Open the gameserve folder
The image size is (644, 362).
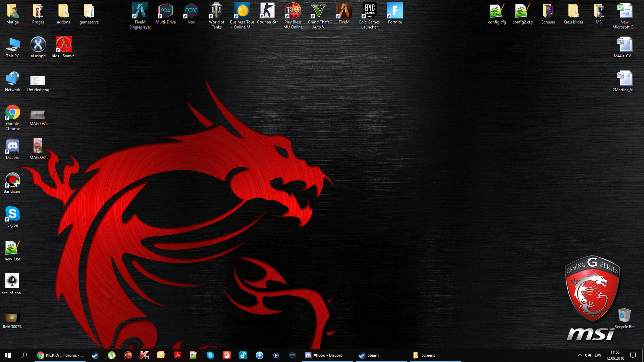point(89,14)
